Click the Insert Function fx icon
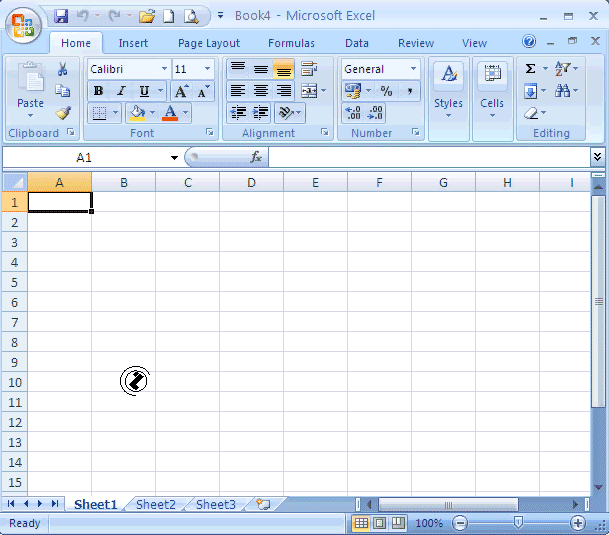The width and height of the screenshot is (609, 535). click(x=256, y=157)
